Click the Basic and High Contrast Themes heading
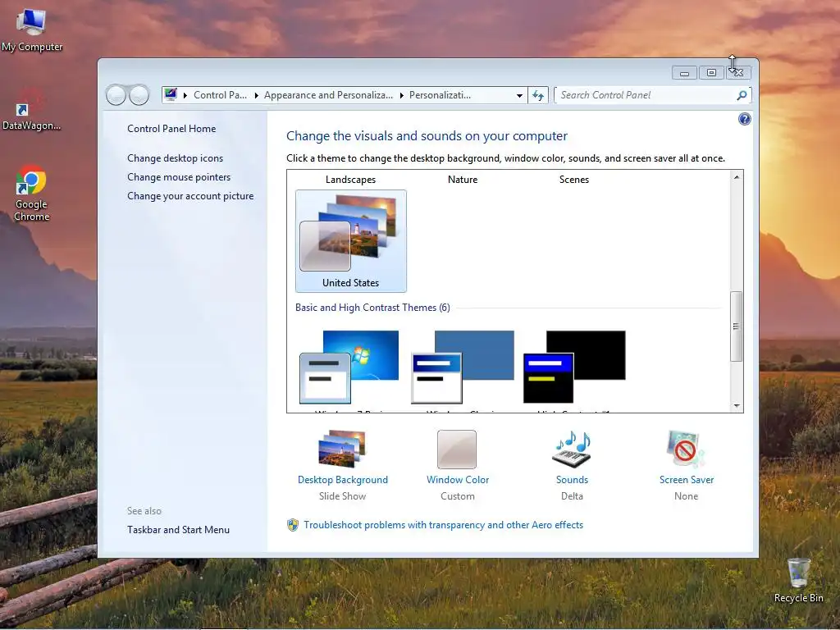Screen dimensions: 840x630 coord(372,308)
